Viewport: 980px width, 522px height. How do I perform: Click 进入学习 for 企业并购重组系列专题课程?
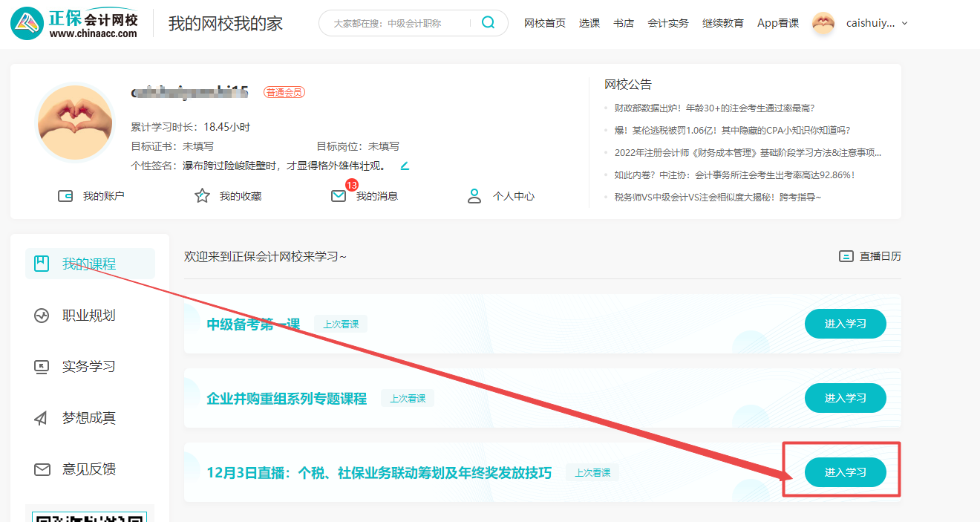point(846,398)
